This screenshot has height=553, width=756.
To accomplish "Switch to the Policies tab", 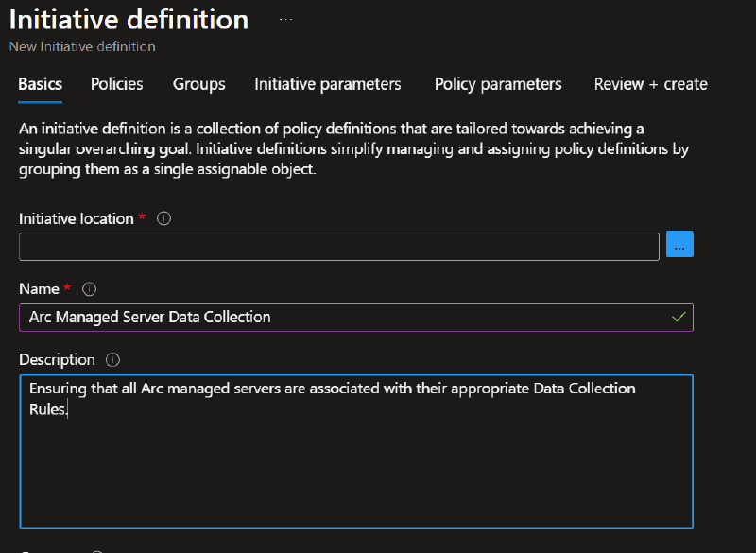I will [116, 84].
